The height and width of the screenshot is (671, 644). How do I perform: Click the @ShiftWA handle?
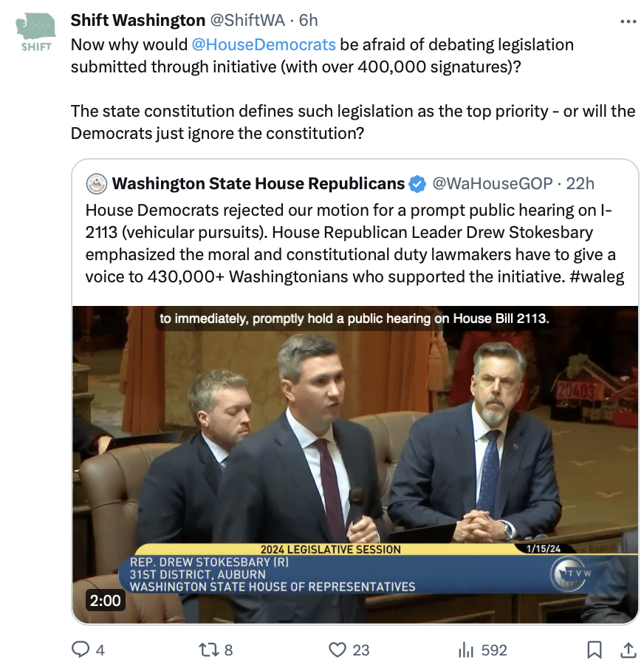(247, 20)
